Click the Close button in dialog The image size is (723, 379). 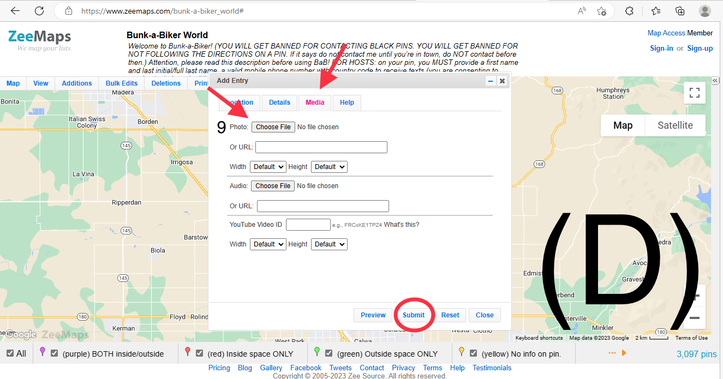[x=485, y=315]
